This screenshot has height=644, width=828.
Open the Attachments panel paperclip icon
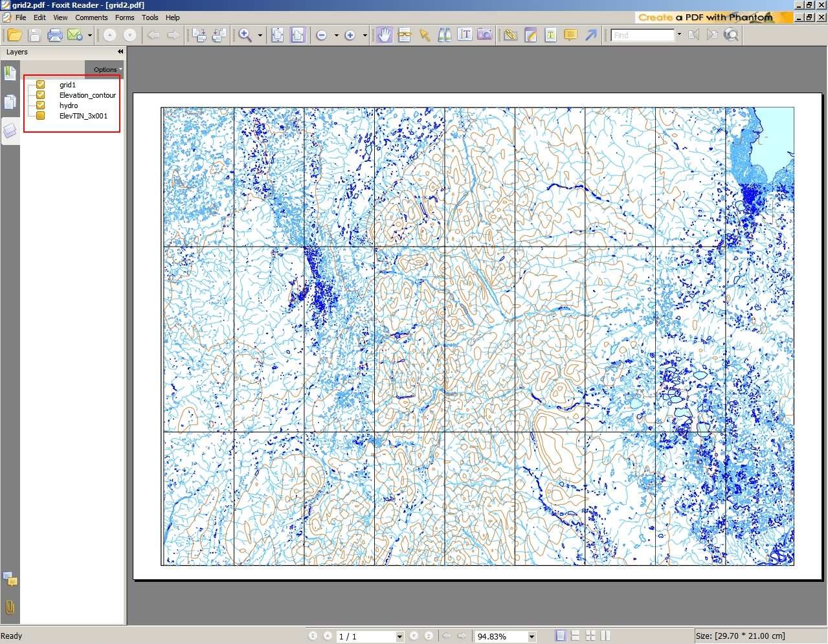pos(10,607)
